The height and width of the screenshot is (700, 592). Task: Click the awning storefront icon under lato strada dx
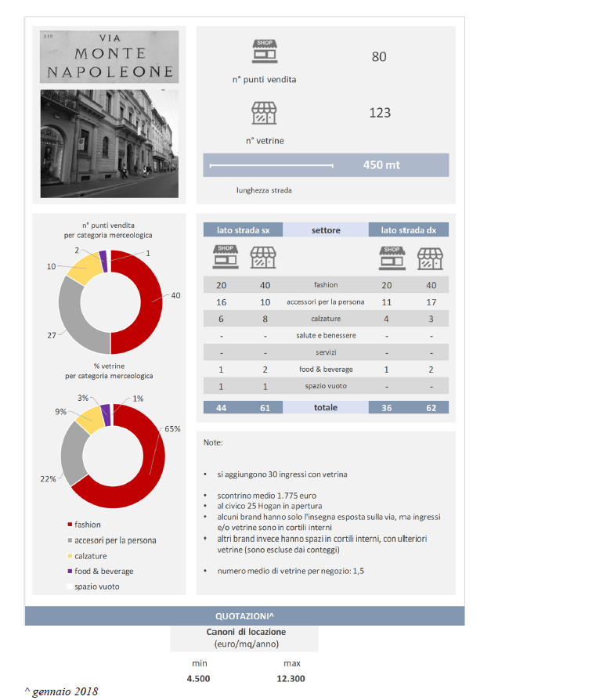point(429,258)
